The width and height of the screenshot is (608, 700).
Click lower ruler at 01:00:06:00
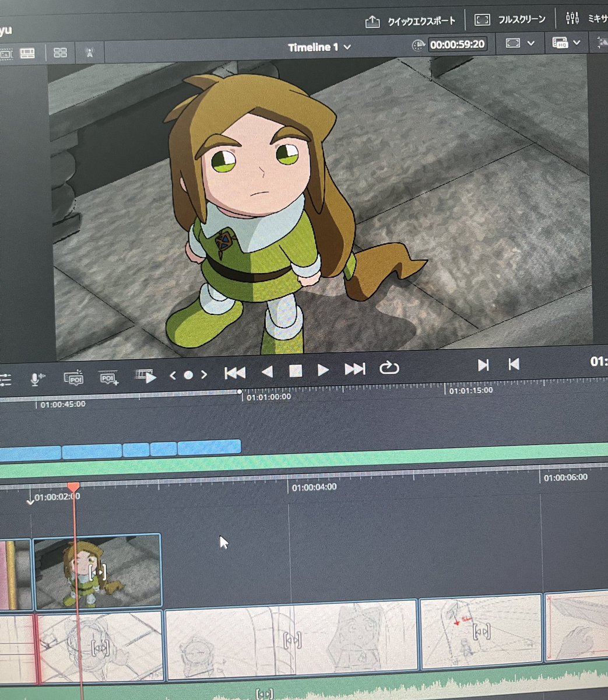(565, 478)
